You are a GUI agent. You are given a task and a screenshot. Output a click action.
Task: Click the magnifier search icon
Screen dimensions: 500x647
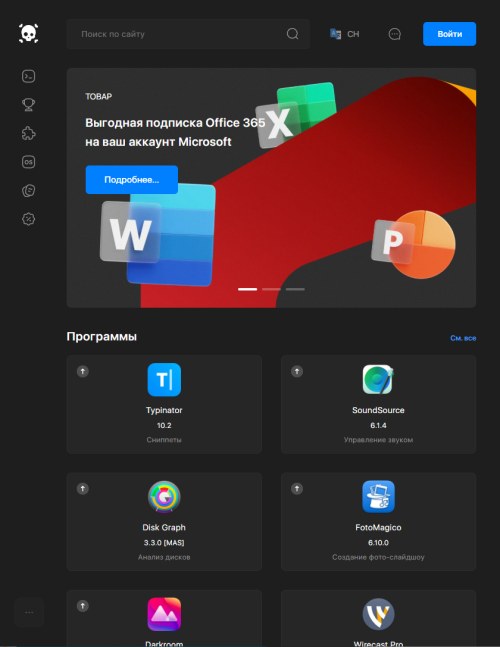pyautogui.click(x=292, y=34)
